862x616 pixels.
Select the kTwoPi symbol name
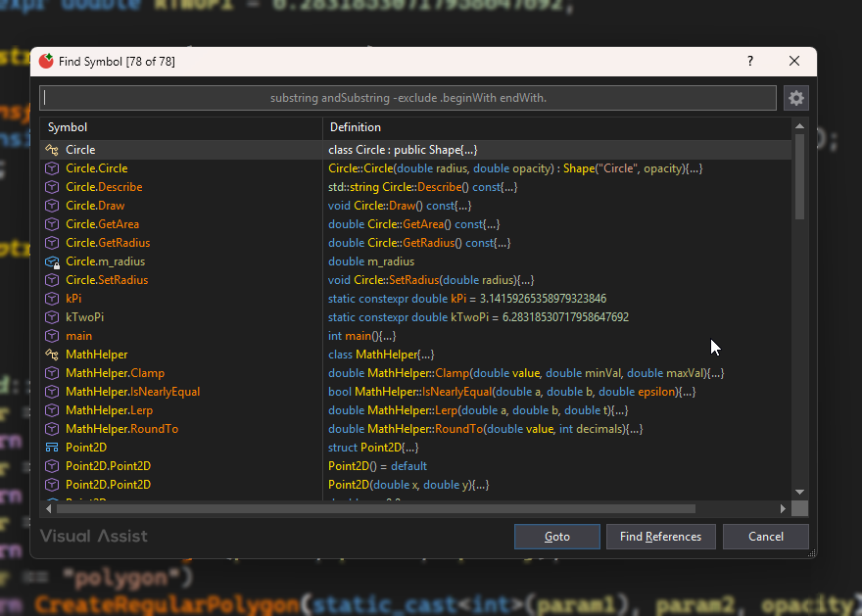pyautogui.click(x=84, y=317)
